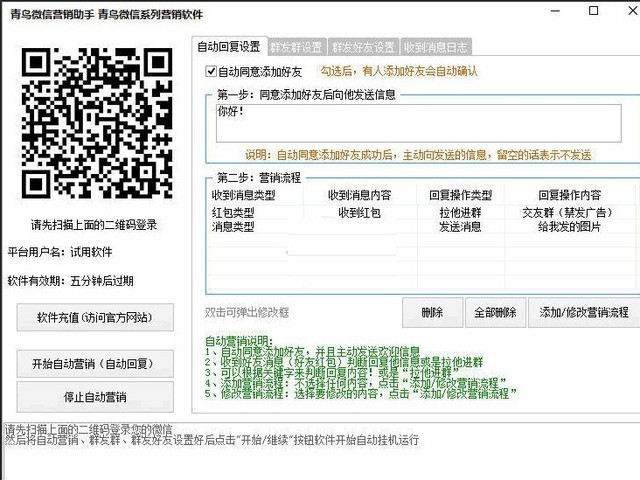This screenshot has height=480, width=640.
Task: Click the 收到红包 cell
Action: click(x=360, y=213)
